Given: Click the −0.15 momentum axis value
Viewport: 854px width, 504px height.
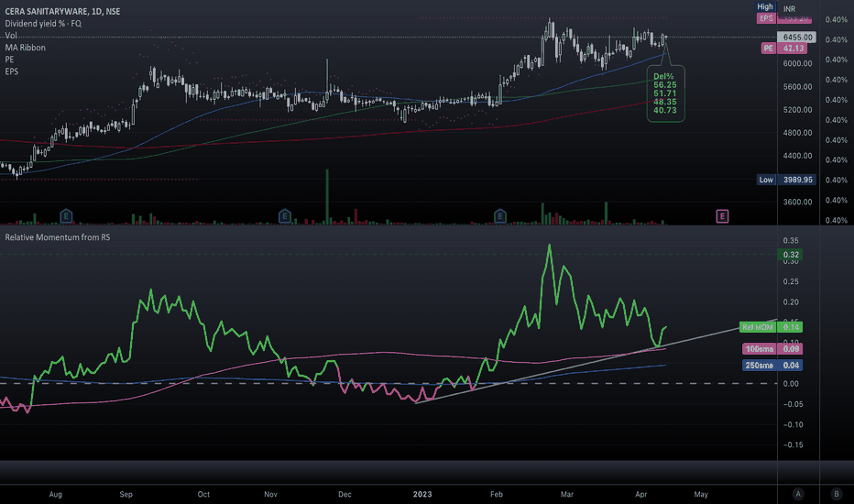Looking at the screenshot, I should 793,444.
